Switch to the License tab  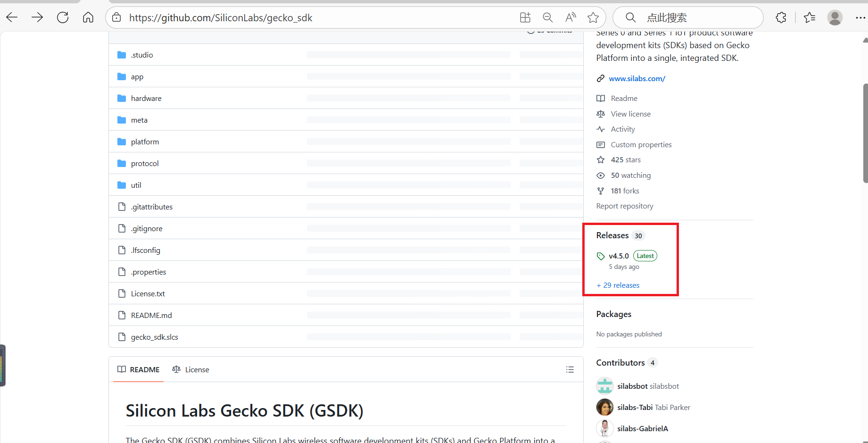(x=190, y=369)
